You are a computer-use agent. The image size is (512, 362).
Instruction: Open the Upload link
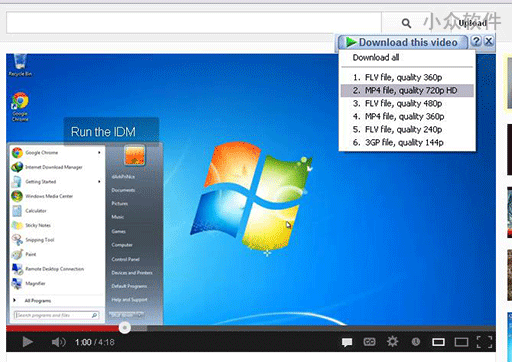point(472,23)
